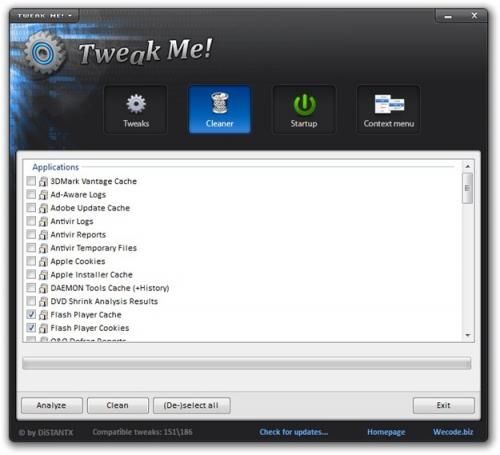Click the (De-)select all button
This screenshot has height=455, width=500.
pos(191,405)
